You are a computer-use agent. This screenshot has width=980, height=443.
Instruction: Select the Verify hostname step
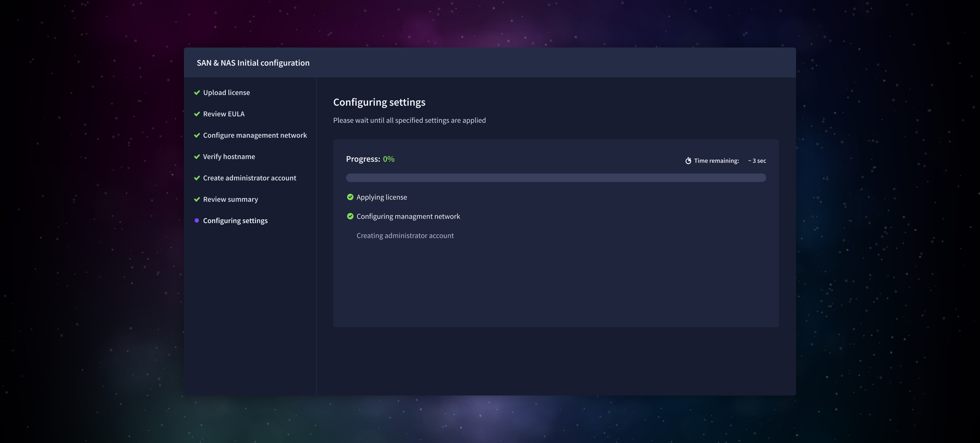point(229,157)
